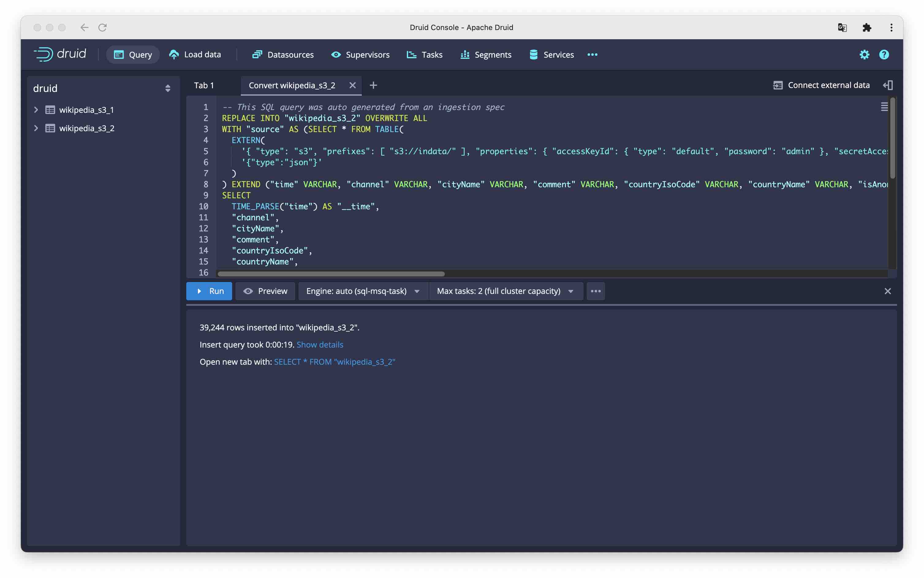
Task: Switch to Tab 1
Action: 204,85
